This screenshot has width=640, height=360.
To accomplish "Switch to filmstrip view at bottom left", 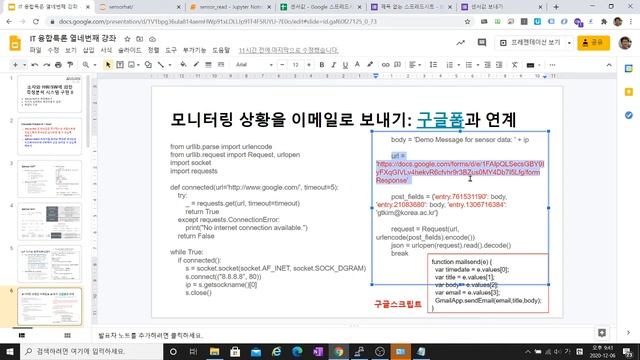I will point(22,336).
